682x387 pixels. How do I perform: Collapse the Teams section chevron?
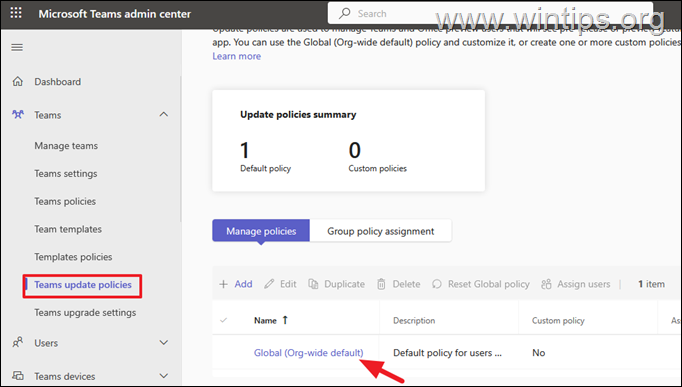click(164, 114)
